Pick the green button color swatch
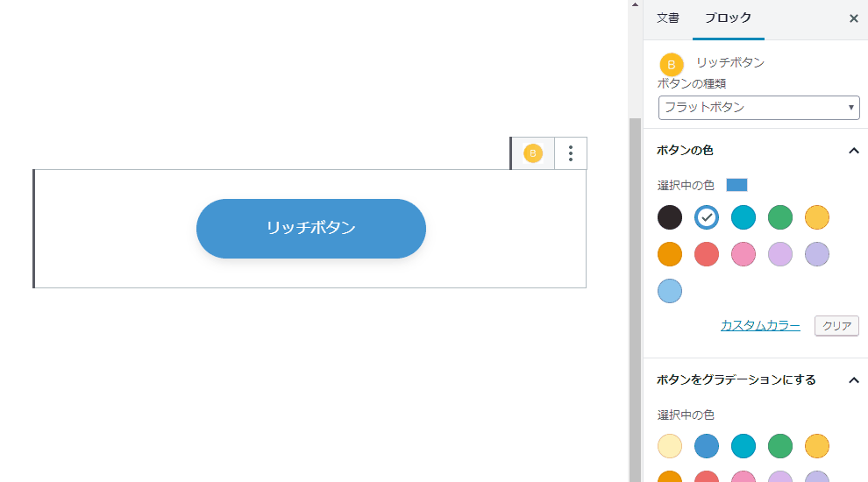Image resolution: width=868 pixels, height=482 pixels. (780, 217)
